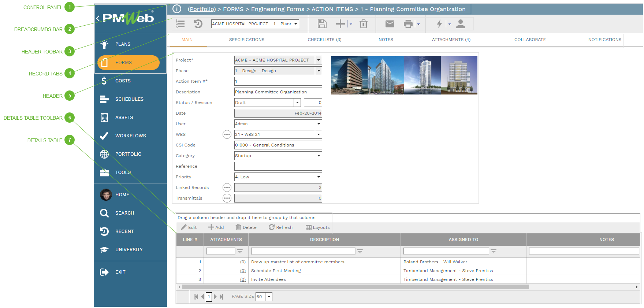The height and width of the screenshot is (308, 644).
Task: Switch to the ATTACHMENTS (4) tab
Action: (451, 40)
